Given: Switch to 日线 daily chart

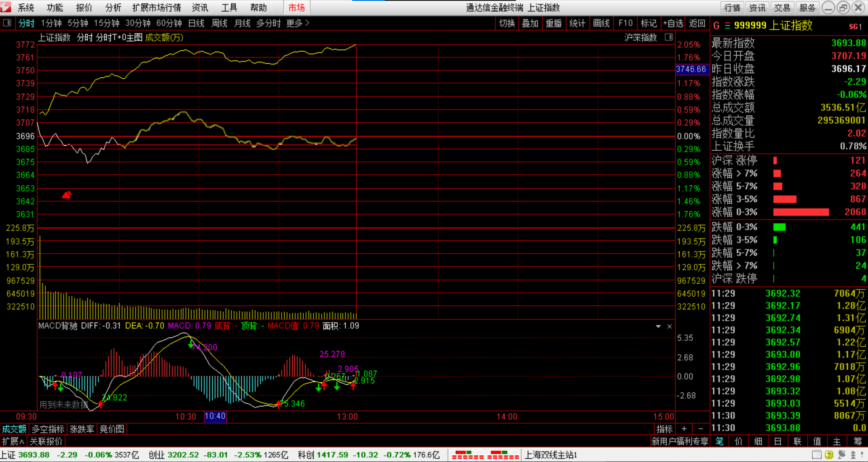Looking at the screenshot, I should 196,23.
